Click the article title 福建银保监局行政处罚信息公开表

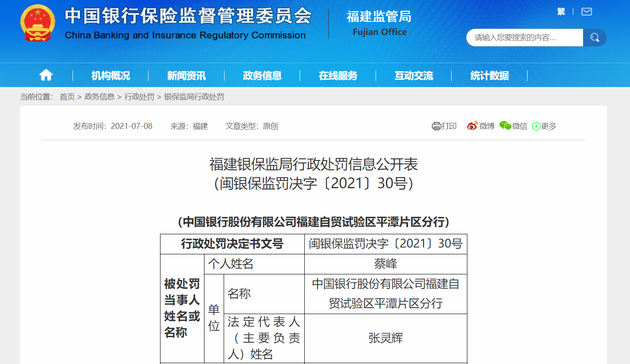pyautogui.click(x=314, y=164)
